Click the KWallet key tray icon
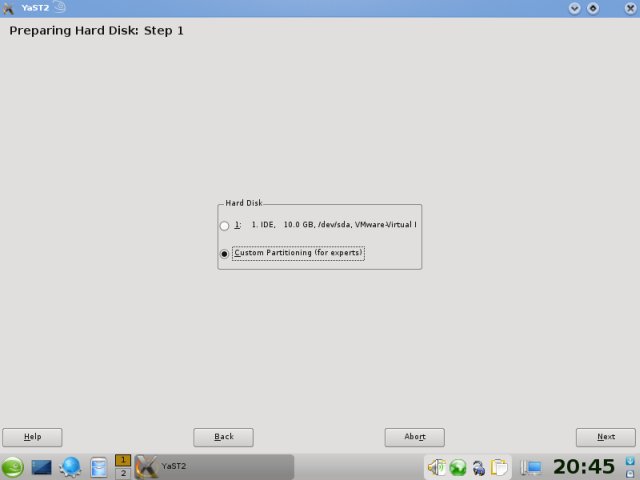Screen dimensions: 640x480 [x=478, y=468]
